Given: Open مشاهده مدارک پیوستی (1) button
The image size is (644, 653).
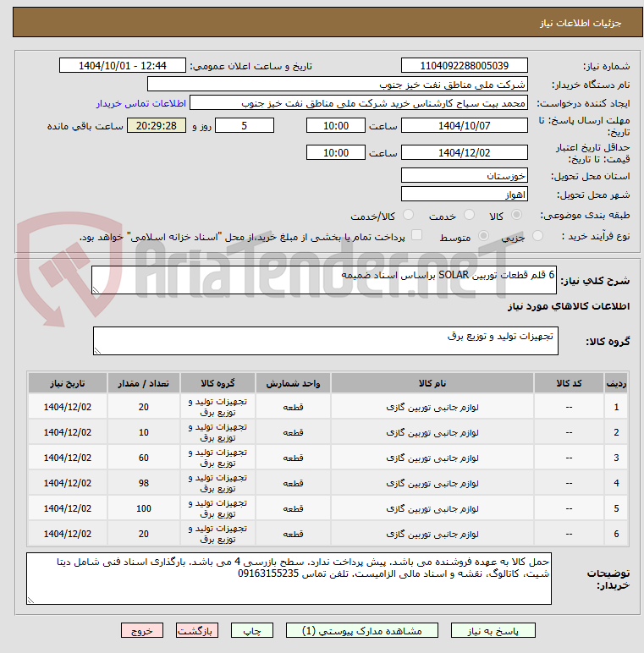Looking at the screenshot, I should (362, 630).
